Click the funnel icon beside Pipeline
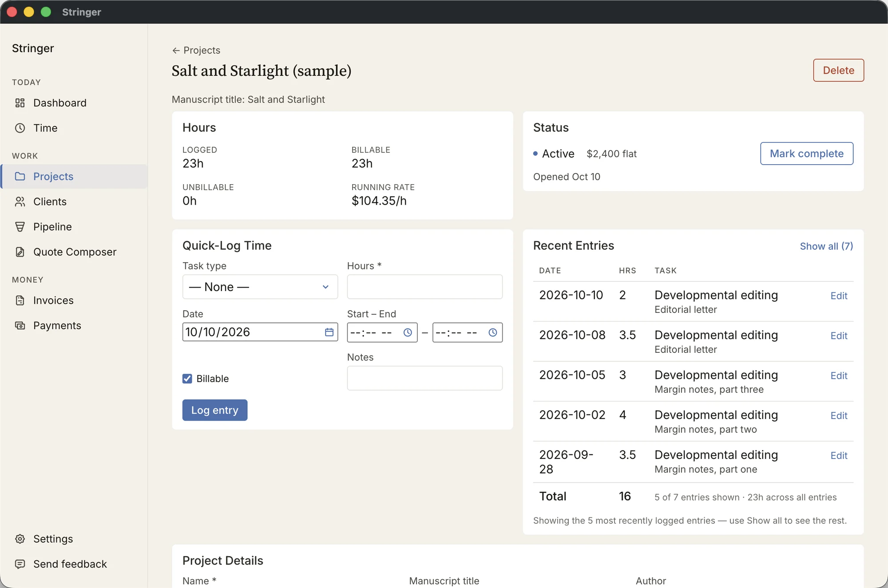Screen dimensions: 888x588 (20, 227)
